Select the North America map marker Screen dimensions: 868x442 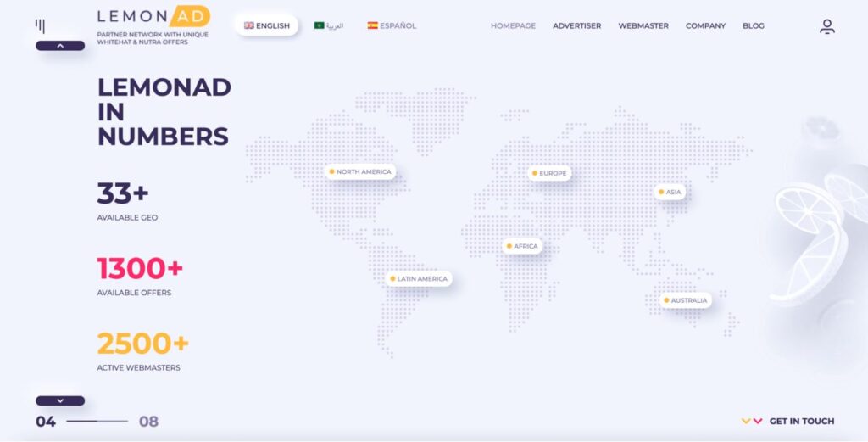point(332,172)
